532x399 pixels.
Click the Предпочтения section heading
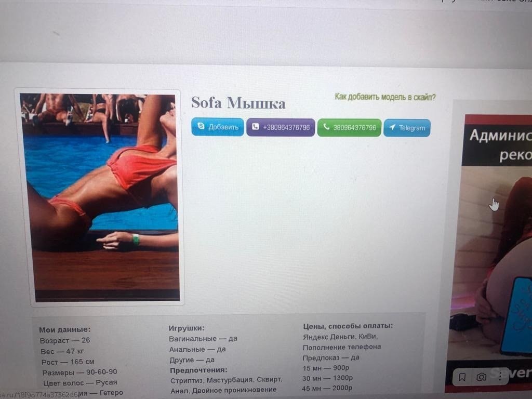click(198, 370)
